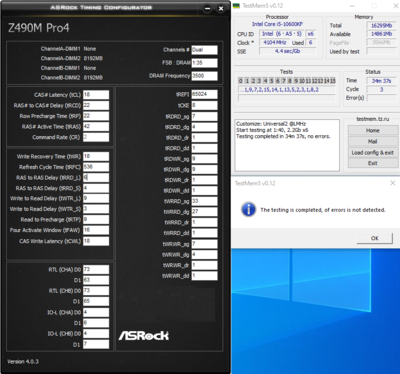Click the test sequence list in Tests panel

(x=287, y=90)
